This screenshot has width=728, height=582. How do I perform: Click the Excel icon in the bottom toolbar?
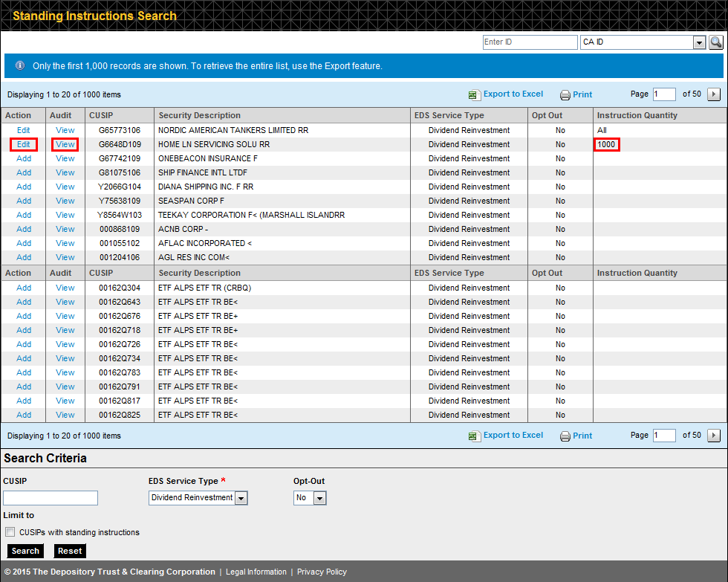pyautogui.click(x=474, y=435)
